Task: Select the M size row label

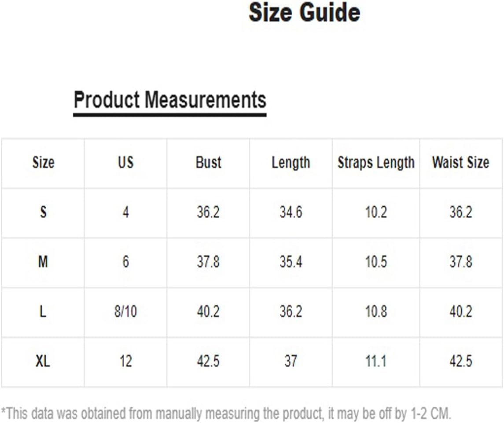Action: (x=43, y=262)
